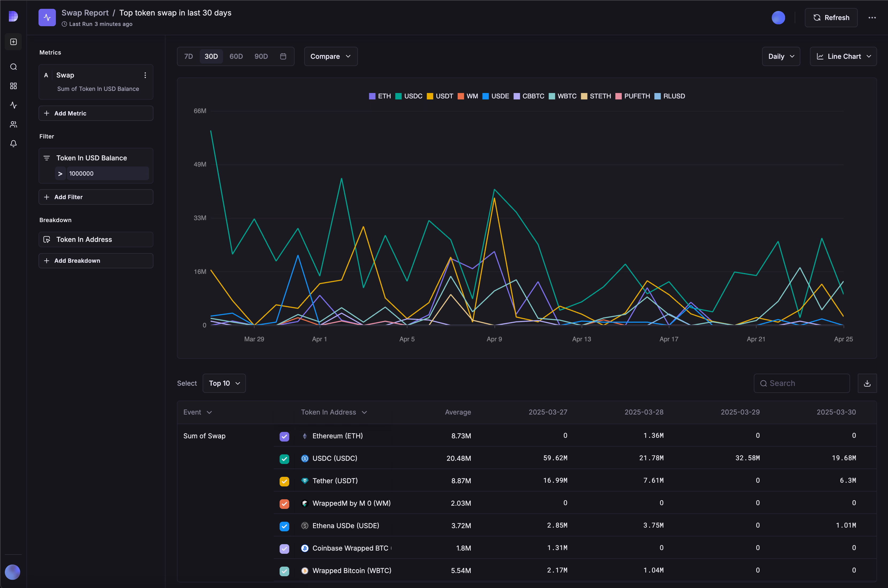888x588 pixels.
Task: Click the purple user avatar at top right
Action: click(778, 17)
